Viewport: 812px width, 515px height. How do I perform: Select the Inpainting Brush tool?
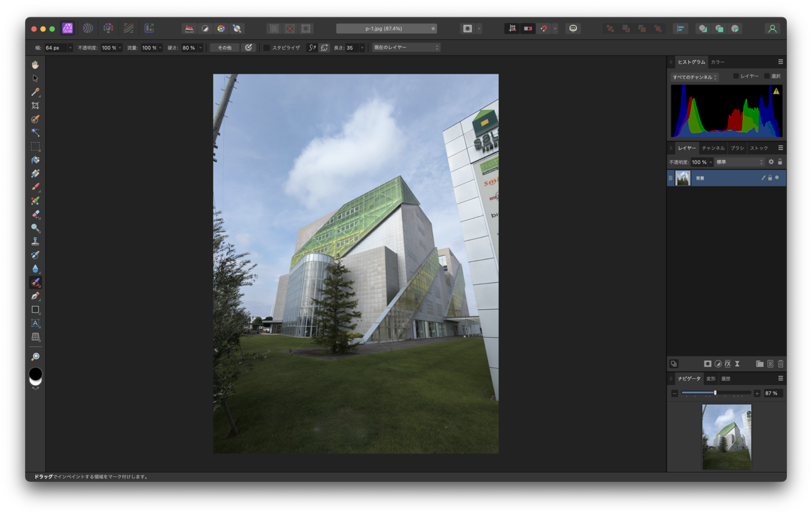click(x=35, y=282)
